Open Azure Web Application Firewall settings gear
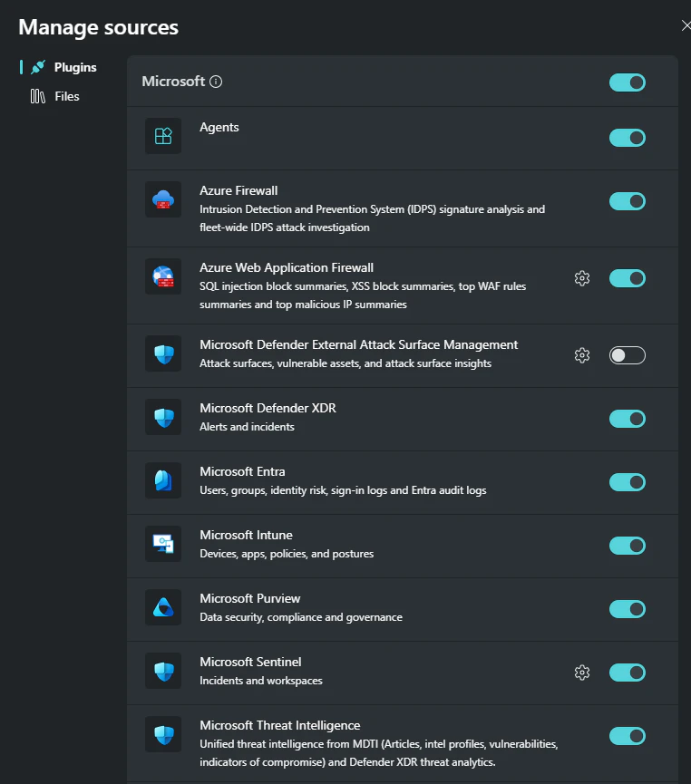Image resolution: width=691 pixels, height=784 pixels. coord(582,278)
